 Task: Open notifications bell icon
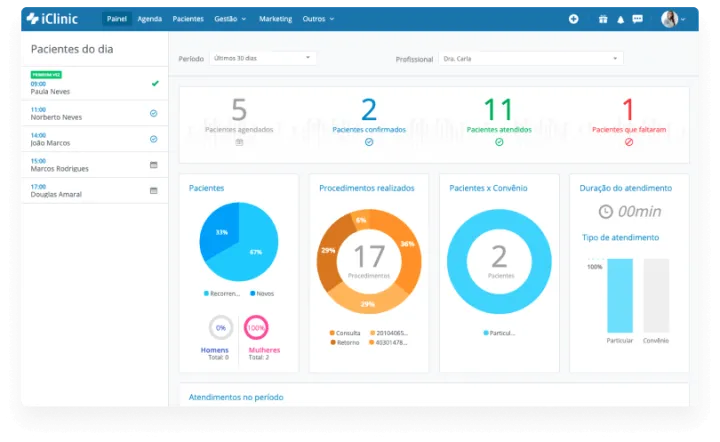click(x=620, y=19)
